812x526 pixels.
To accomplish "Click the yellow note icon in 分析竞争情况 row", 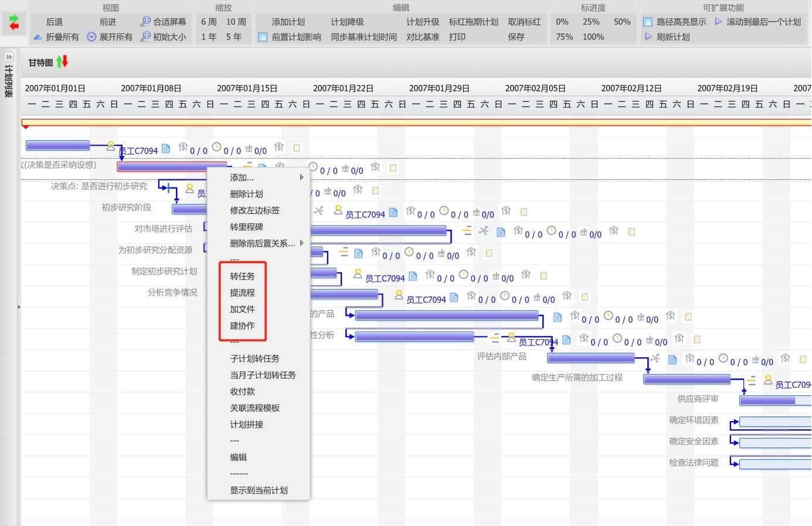I will click(585, 297).
